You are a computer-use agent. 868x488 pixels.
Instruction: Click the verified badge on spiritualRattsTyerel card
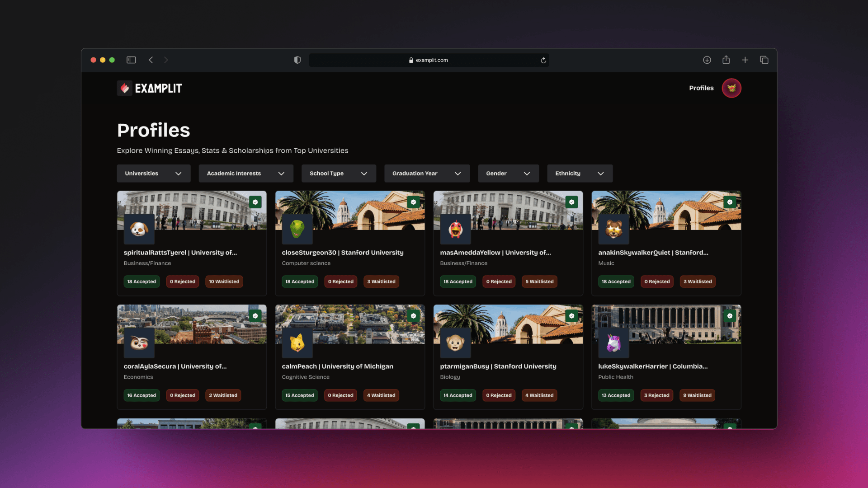[255, 202]
